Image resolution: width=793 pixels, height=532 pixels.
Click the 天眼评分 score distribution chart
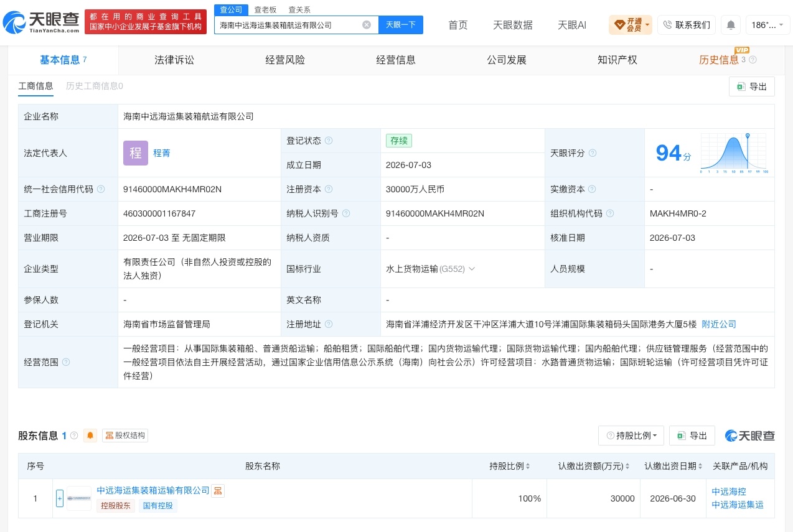[x=734, y=153]
